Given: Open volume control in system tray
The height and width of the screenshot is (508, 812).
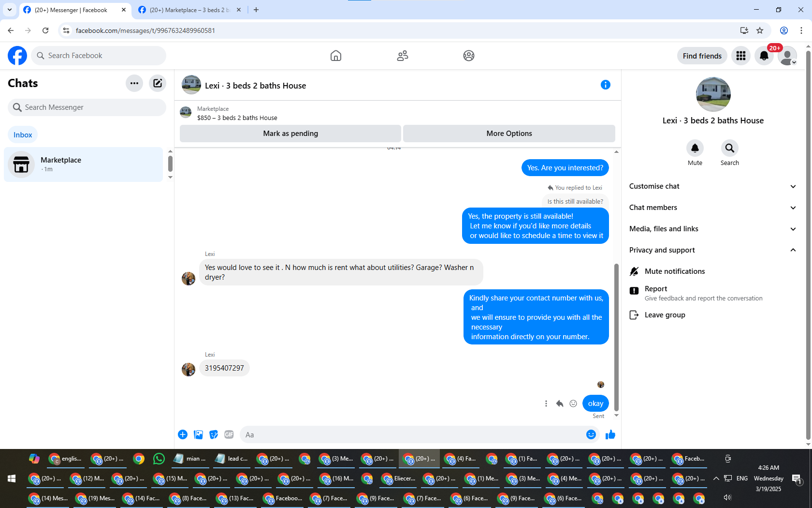Looking at the screenshot, I should point(728,497).
